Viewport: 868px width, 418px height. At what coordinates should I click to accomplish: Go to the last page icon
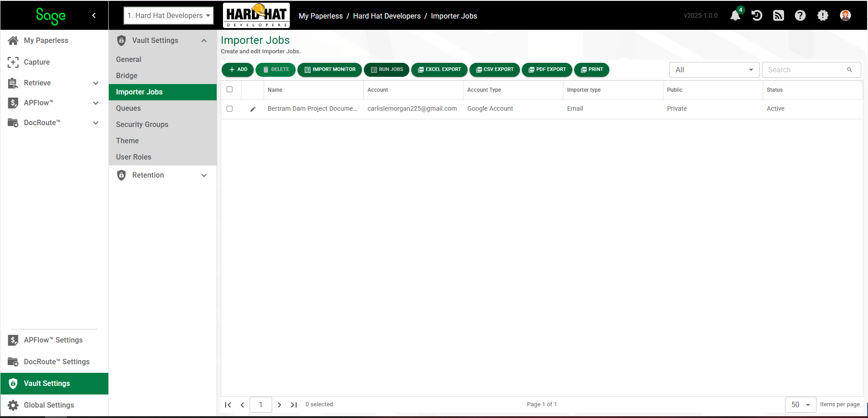point(294,405)
